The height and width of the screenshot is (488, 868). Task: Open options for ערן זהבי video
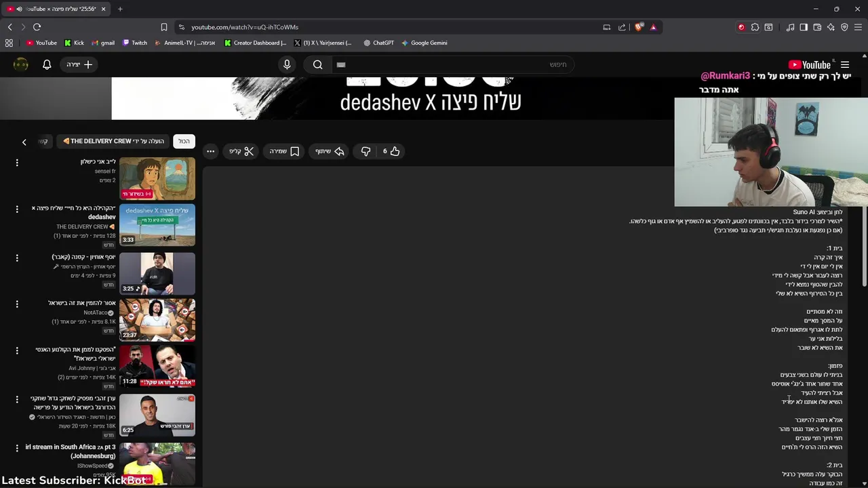click(17, 399)
